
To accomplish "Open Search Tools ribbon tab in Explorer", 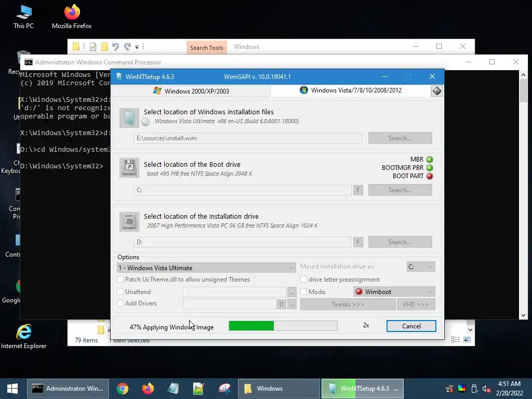I will [206, 47].
